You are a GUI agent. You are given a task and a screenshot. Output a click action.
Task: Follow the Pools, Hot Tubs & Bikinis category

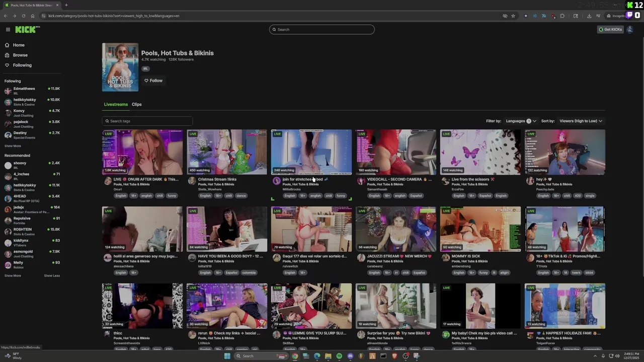pyautogui.click(x=153, y=80)
